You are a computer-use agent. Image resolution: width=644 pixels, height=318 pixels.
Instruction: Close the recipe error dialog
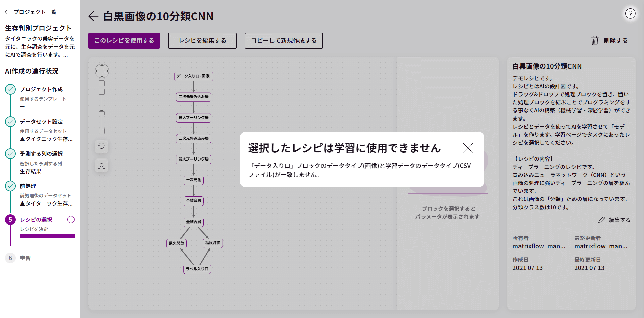468,148
